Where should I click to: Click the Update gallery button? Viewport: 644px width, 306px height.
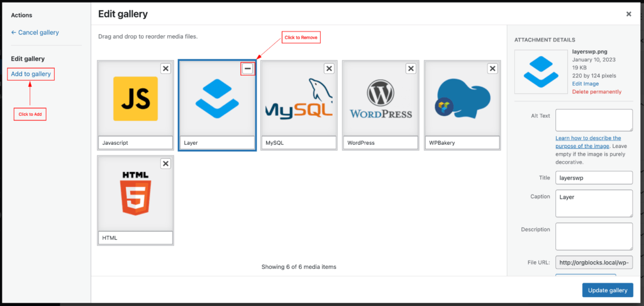[607, 290]
